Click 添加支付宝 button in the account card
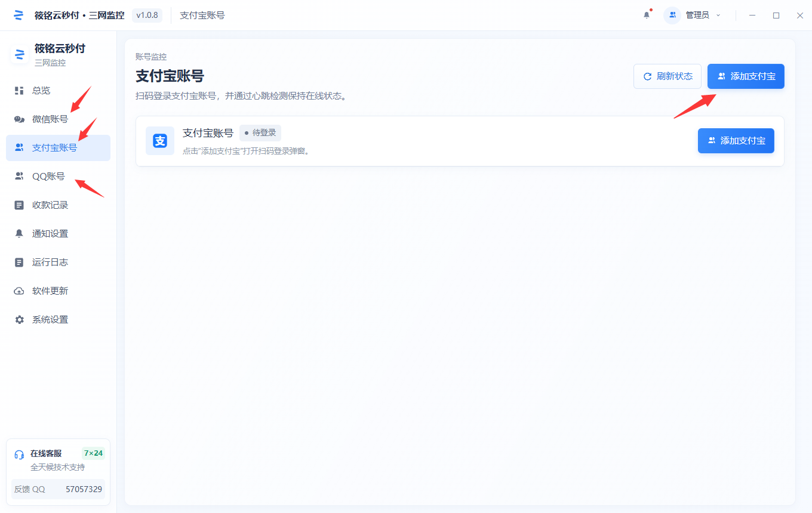 pyautogui.click(x=736, y=141)
